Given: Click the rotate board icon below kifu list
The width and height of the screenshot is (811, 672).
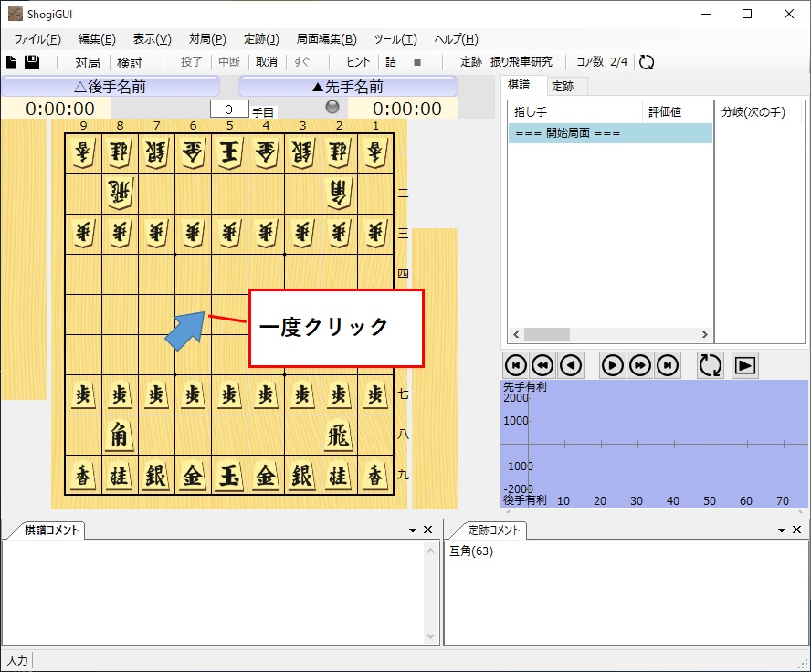Looking at the screenshot, I should (711, 365).
